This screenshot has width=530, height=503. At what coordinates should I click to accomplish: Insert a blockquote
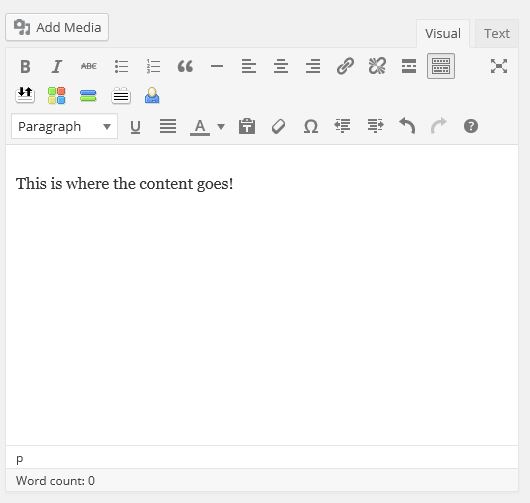[x=185, y=66]
